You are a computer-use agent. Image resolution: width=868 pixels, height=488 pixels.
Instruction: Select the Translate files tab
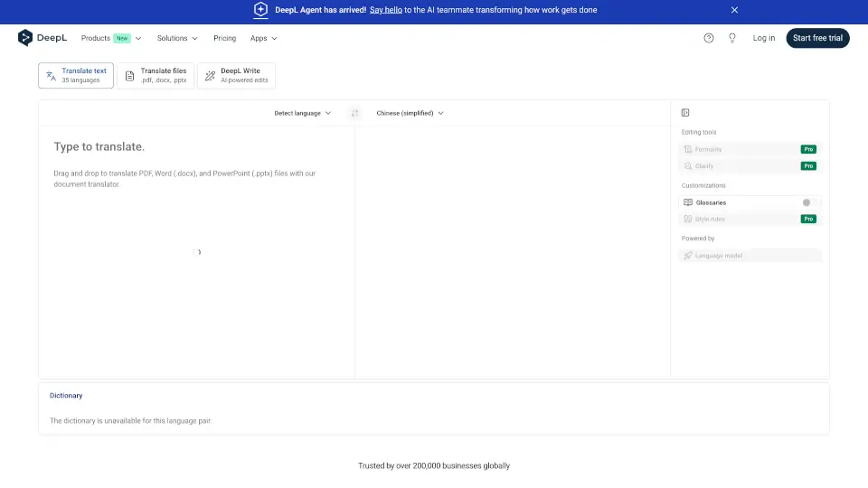coord(156,75)
